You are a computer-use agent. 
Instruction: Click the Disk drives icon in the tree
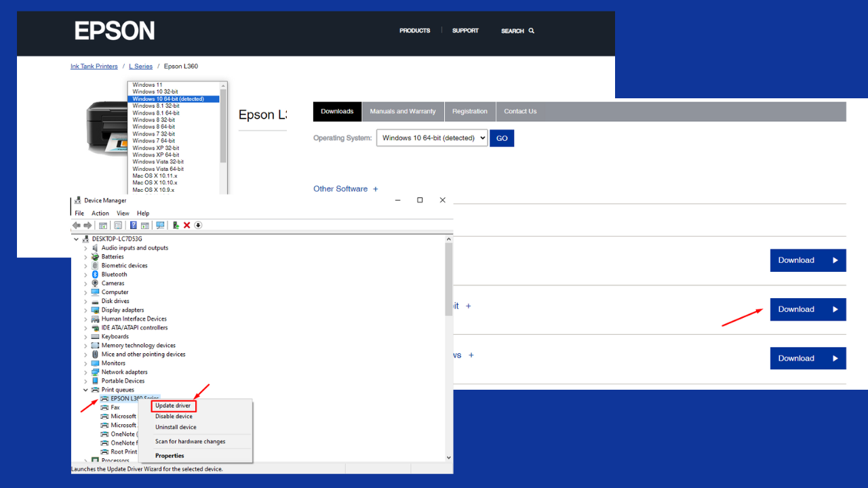(96, 301)
